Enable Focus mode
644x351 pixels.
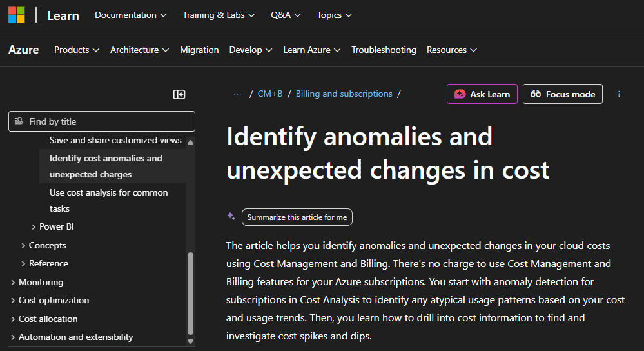click(562, 94)
